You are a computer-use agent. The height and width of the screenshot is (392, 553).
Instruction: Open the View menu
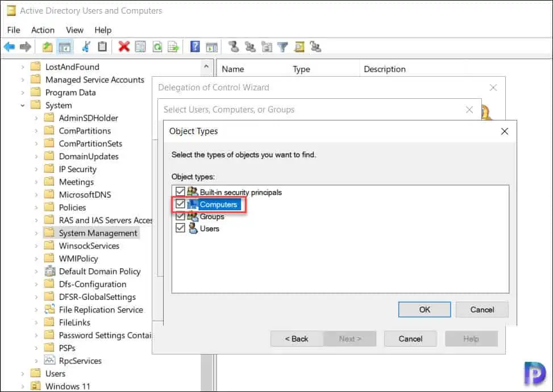[x=75, y=30]
